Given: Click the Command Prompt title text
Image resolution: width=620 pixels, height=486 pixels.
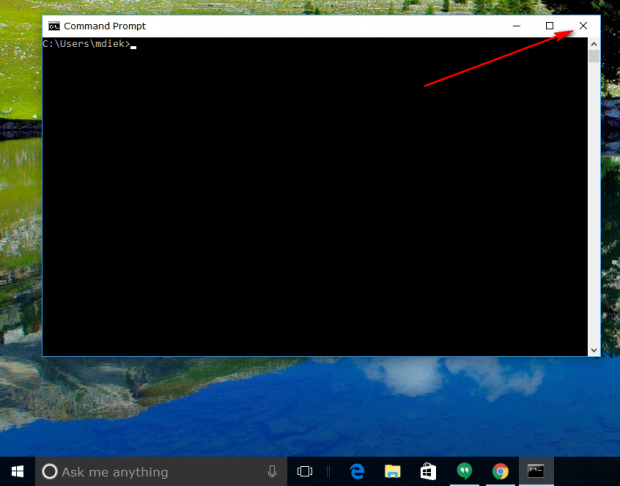Looking at the screenshot, I should 105,26.
